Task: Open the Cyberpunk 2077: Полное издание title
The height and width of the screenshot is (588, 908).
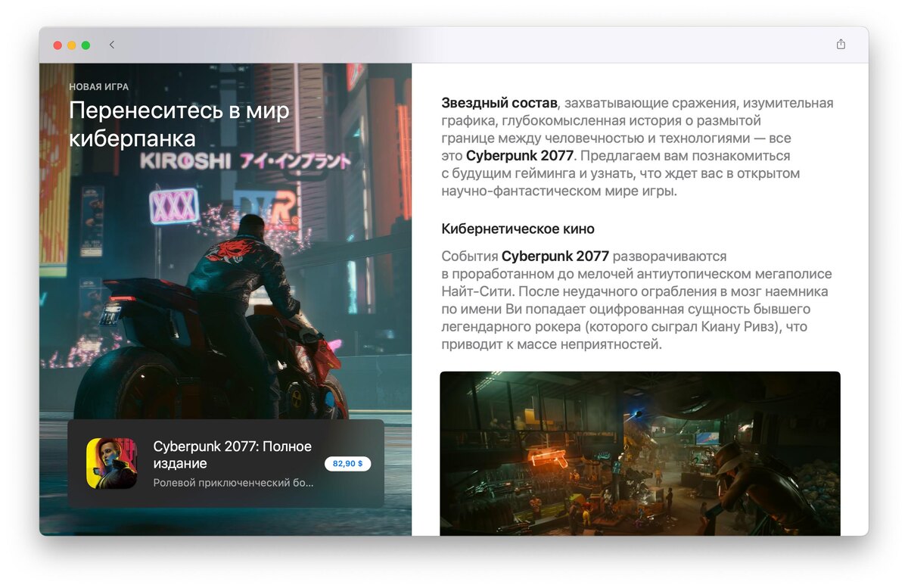Action: 232,455
